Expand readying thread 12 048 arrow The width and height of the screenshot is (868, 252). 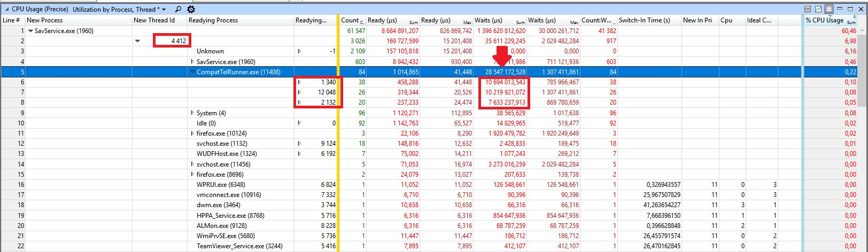point(299,92)
